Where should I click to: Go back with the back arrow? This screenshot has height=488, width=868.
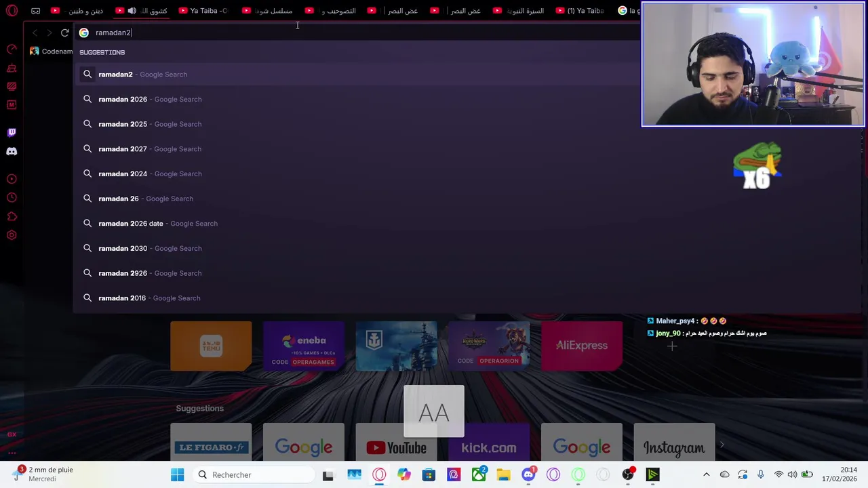pyautogui.click(x=35, y=33)
